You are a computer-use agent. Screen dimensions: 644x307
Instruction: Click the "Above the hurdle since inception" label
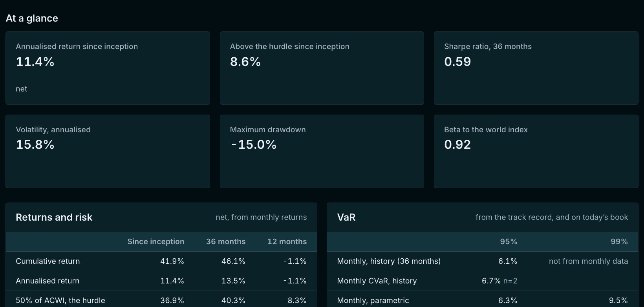(x=289, y=46)
